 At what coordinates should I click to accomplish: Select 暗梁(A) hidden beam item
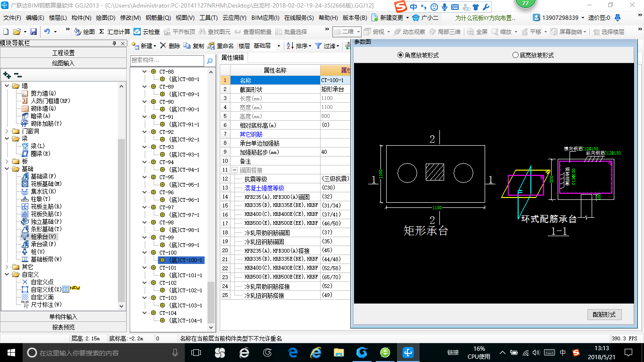pyautogui.click(x=36, y=116)
